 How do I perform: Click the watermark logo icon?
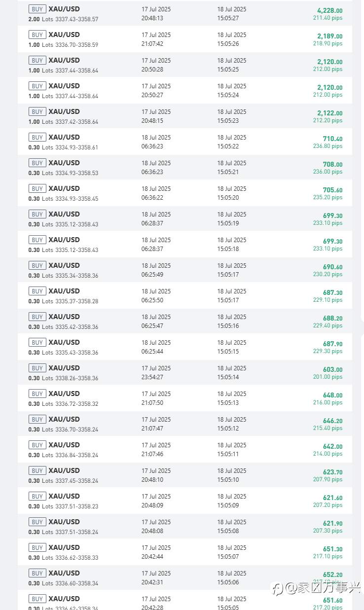click(278, 588)
